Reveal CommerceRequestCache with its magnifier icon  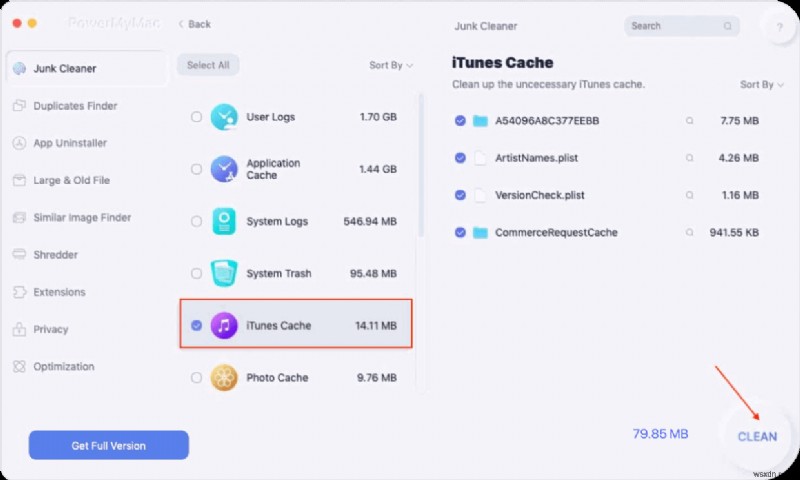tap(690, 233)
